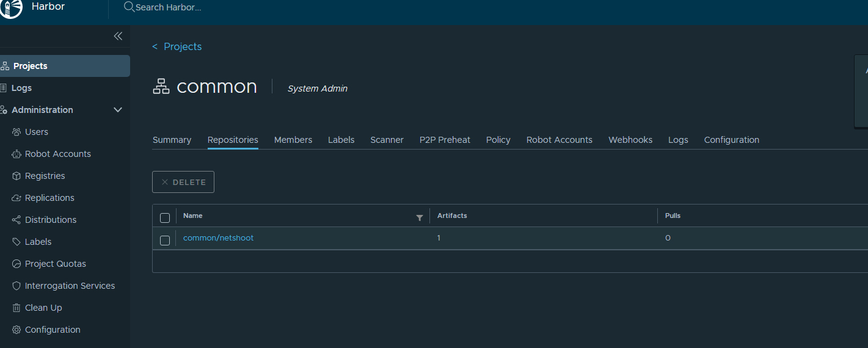
Task: Click the Replications cloud icon
Action: coord(16,198)
